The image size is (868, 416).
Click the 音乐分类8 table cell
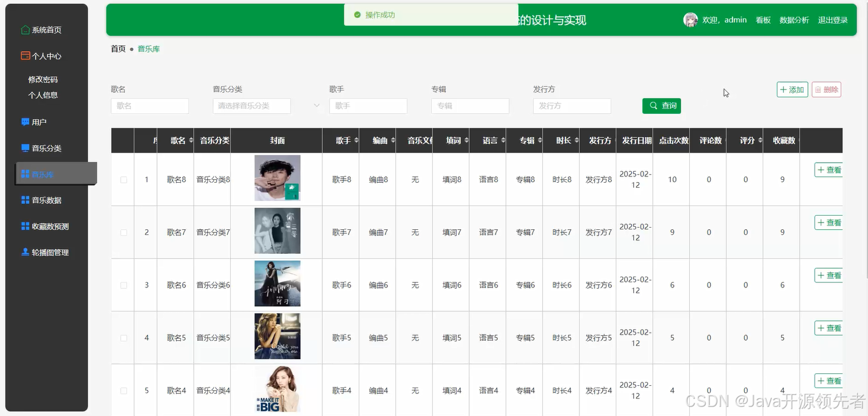[x=212, y=179]
